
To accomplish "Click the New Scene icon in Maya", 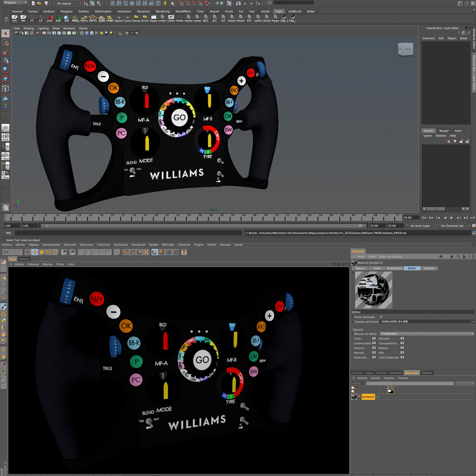I will (x=33, y=3).
